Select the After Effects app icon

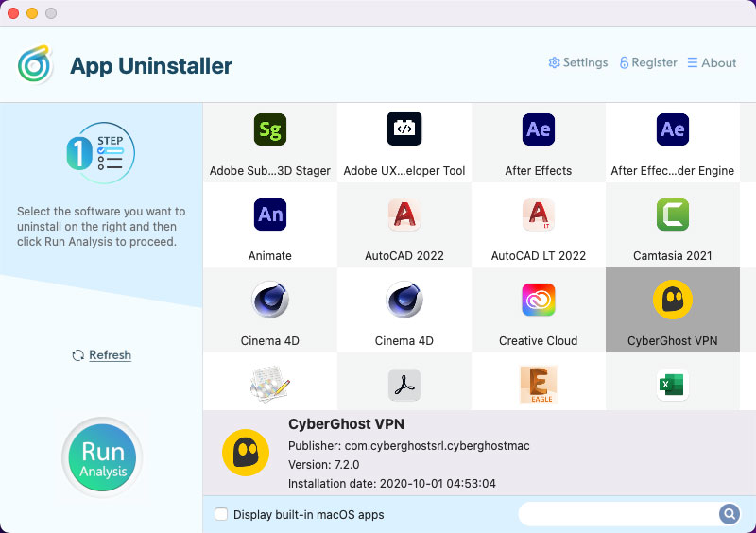pos(538,129)
